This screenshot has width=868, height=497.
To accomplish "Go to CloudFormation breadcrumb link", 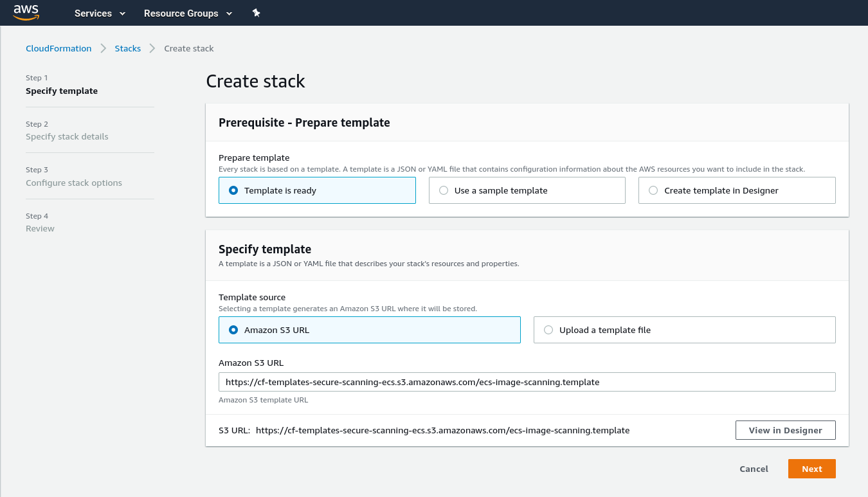I will (x=59, y=48).
